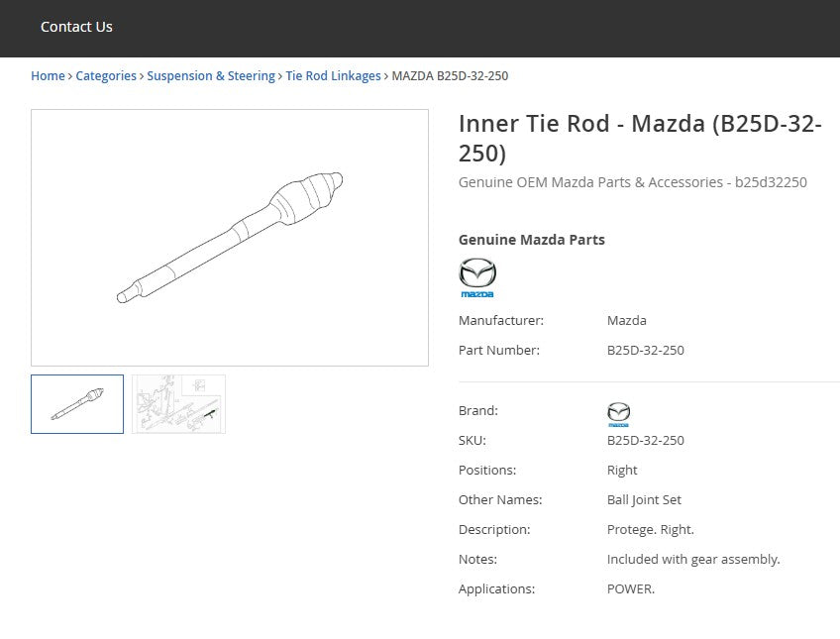
Task: Click the Positions value Right
Action: pos(622,471)
